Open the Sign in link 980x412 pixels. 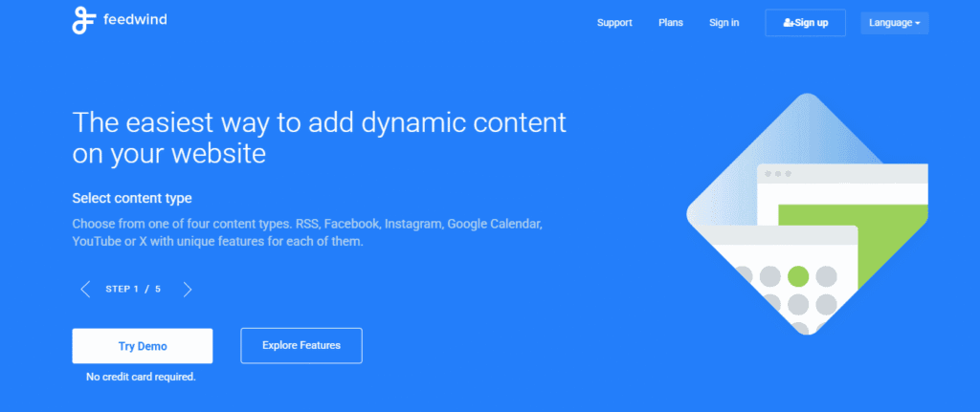[724, 23]
